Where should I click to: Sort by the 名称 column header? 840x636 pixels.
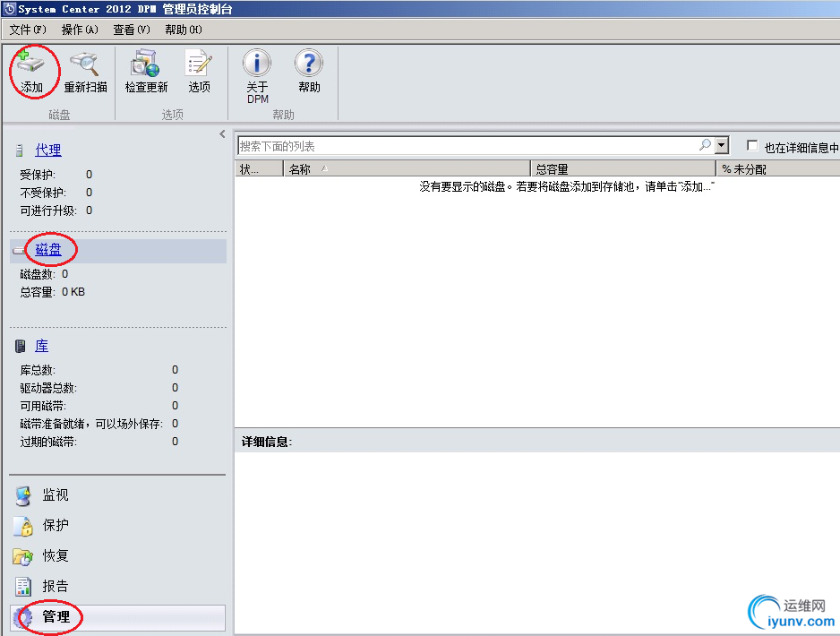click(407, 169)
